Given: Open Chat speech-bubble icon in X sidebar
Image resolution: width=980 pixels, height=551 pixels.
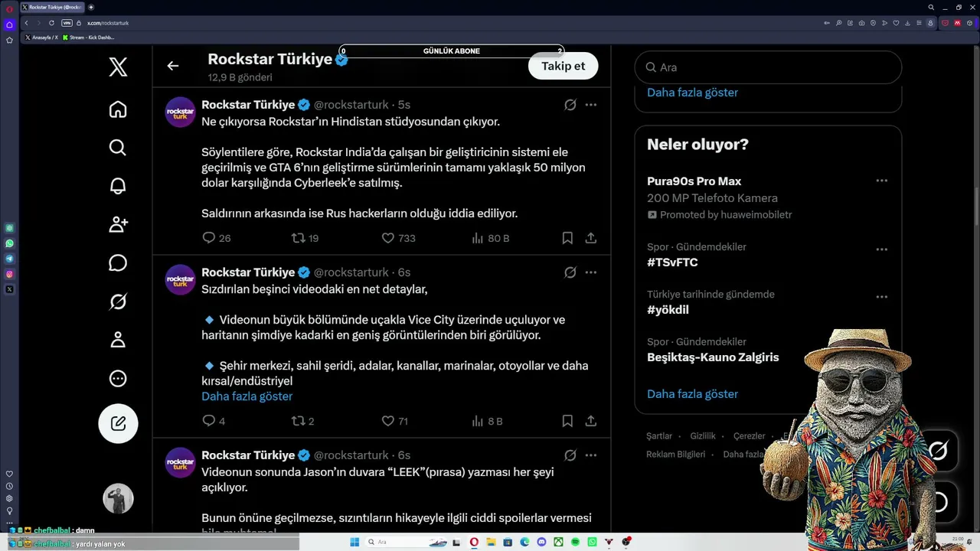Looking at the screenshot, I should [118, 263].
